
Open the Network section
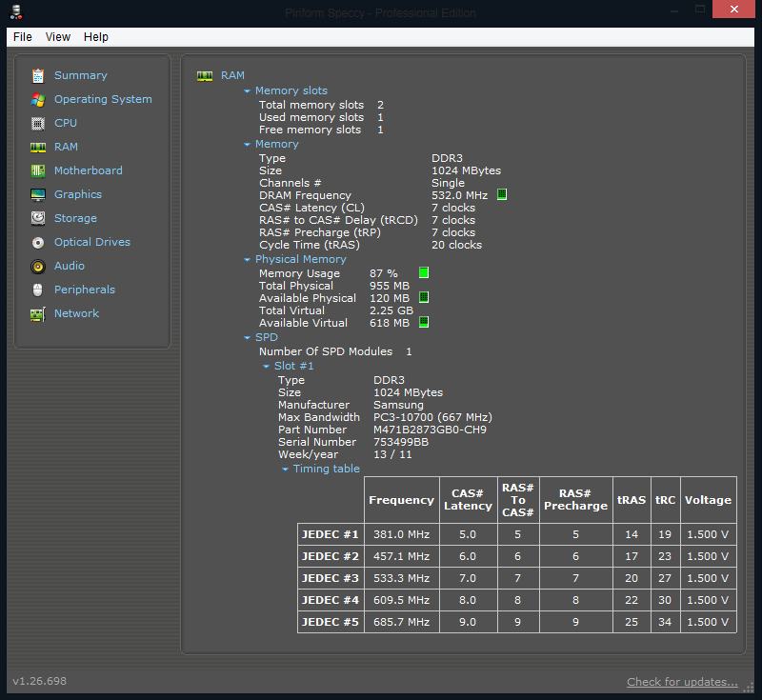[x=76, y=314]
